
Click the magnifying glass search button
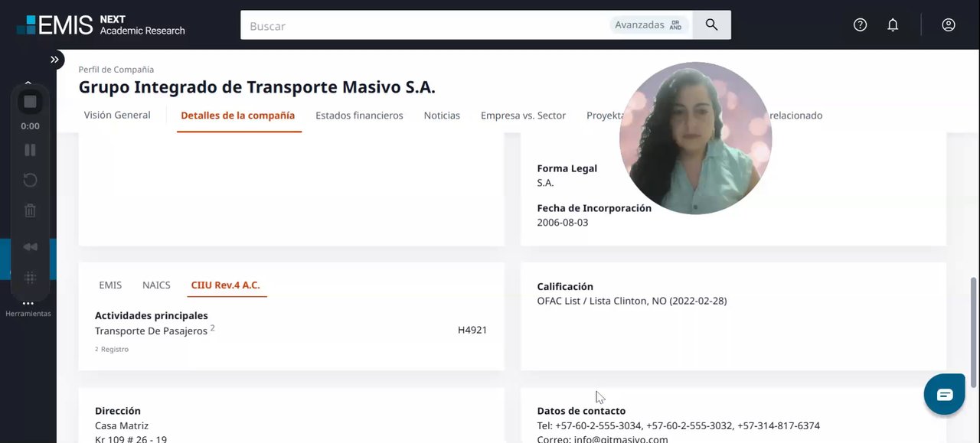click(x=712, y=25)
